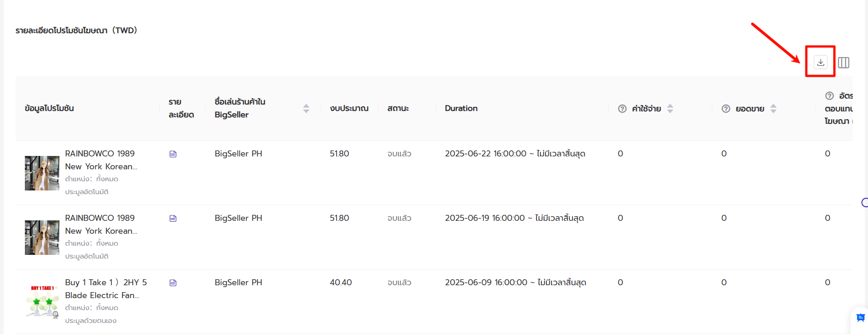Open second RAINBOWCO 1989 product thumbnail
This screenshot has width=868, height=334.
pos(42,237)
